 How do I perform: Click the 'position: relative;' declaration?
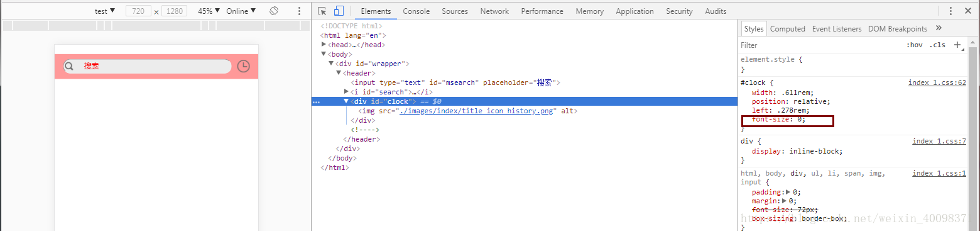pos(791,101)
